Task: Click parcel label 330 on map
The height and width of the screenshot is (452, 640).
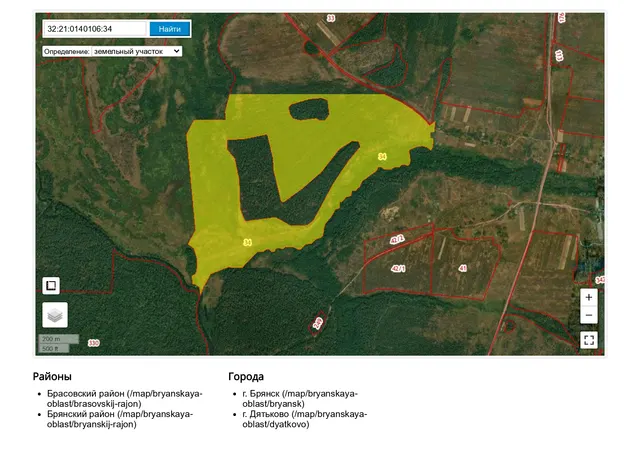Action: pos(94,343)
